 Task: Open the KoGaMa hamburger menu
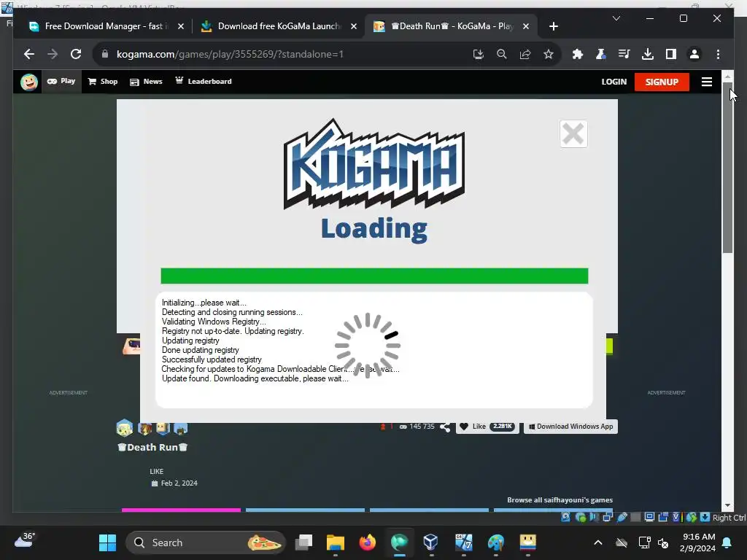(706, 82)
